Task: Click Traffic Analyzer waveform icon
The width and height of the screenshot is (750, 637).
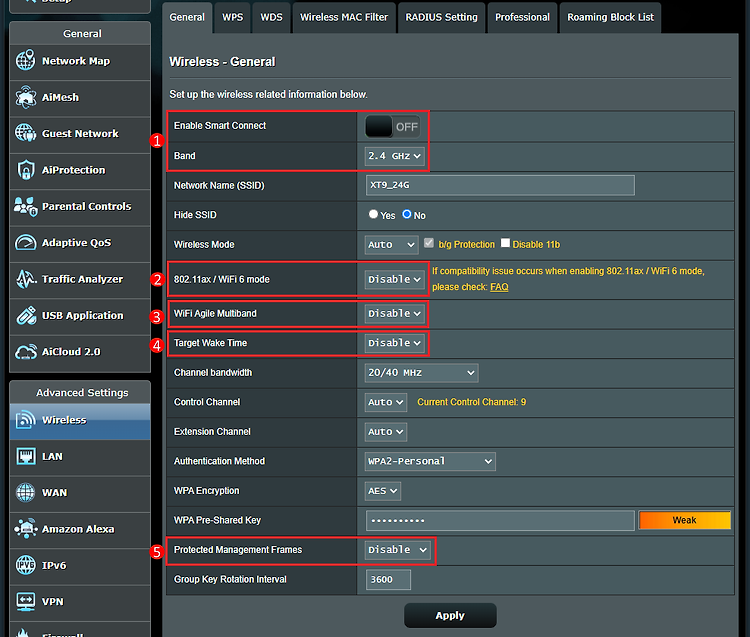Action: (25, 279)
